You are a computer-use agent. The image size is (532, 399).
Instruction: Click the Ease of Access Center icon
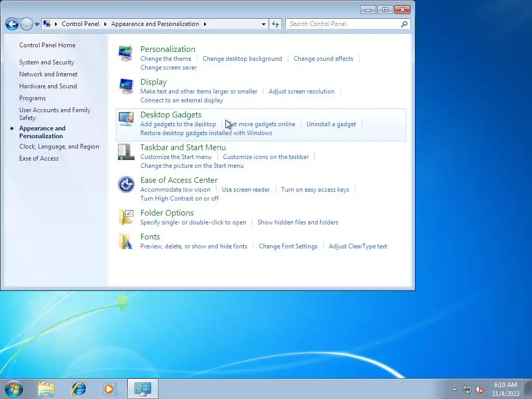pos(126,184)
